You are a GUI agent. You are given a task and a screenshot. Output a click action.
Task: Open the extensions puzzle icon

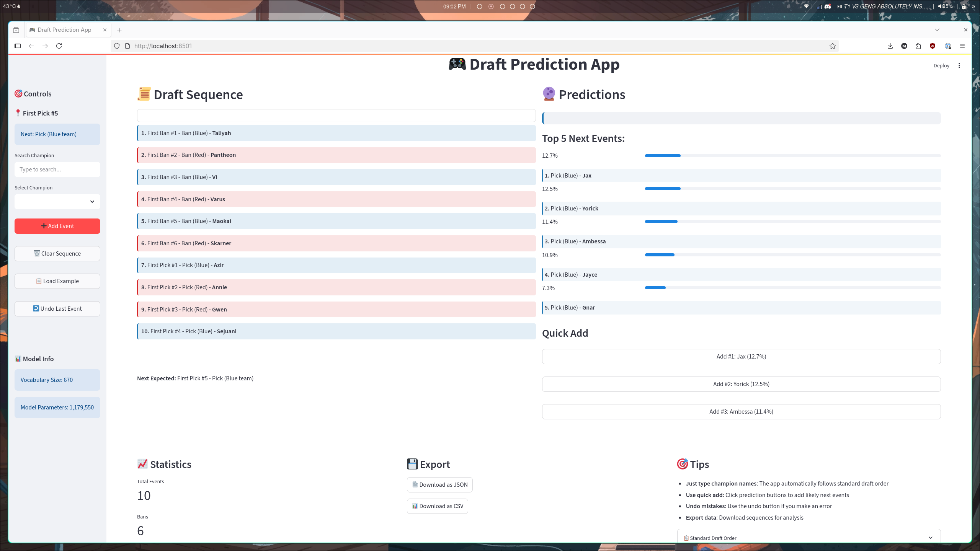coord(918,46)
